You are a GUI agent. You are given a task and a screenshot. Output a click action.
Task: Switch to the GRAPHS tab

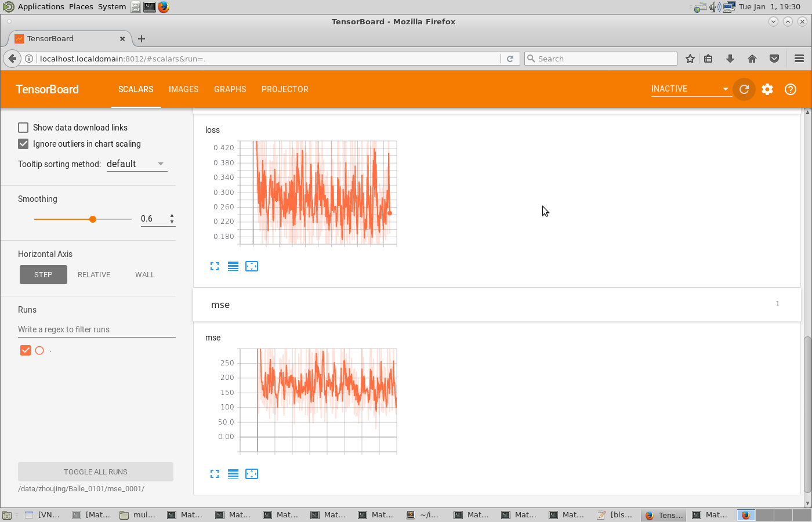230,89
